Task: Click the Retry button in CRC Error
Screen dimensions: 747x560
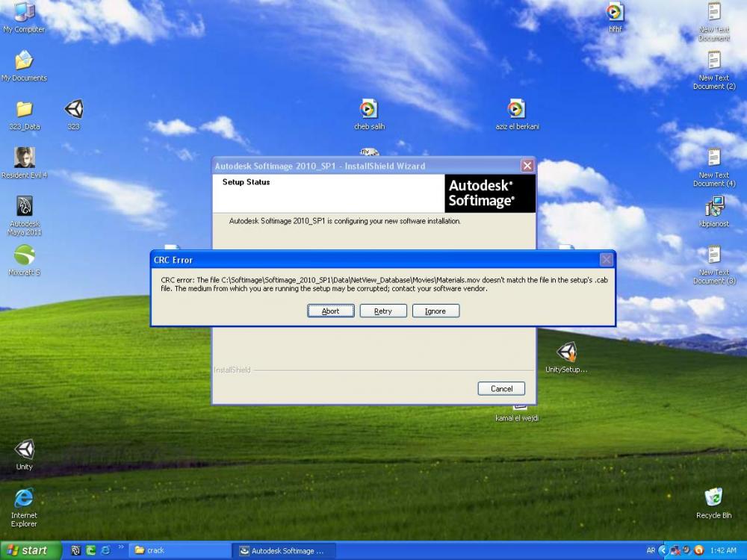Action: 383,311
